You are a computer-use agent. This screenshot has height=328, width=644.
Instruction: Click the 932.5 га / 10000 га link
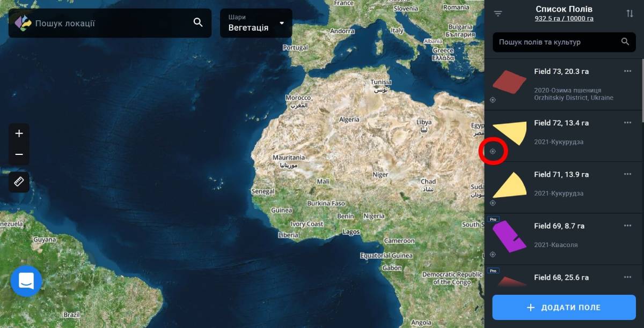pyautogui.click(x=563, y=19)
